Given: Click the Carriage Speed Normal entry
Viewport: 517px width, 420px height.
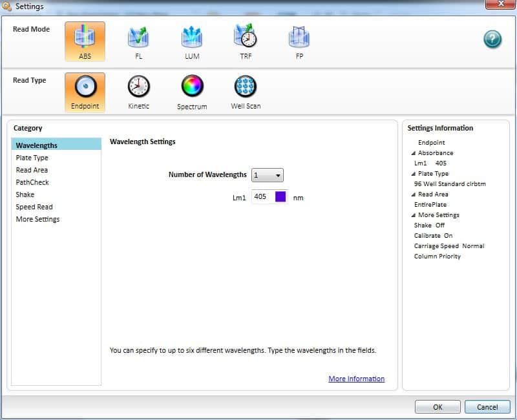Looking at the screenshot, I should [449, 246].
